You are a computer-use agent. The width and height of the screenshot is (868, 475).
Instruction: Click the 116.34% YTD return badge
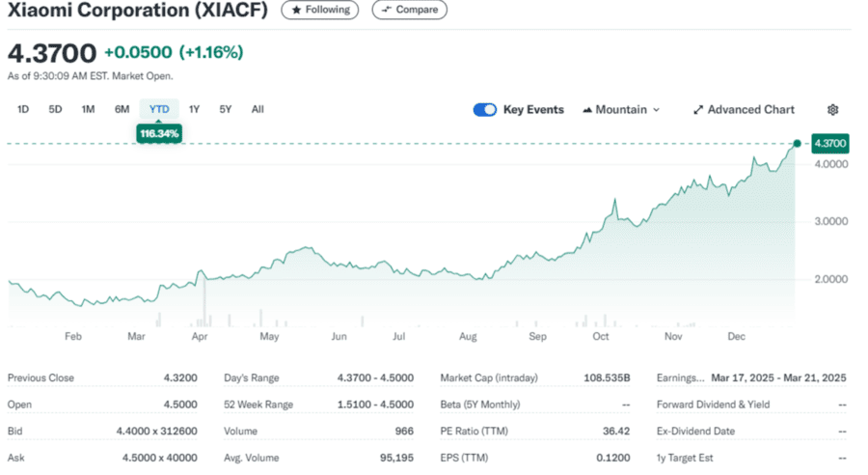coord(159,133)
